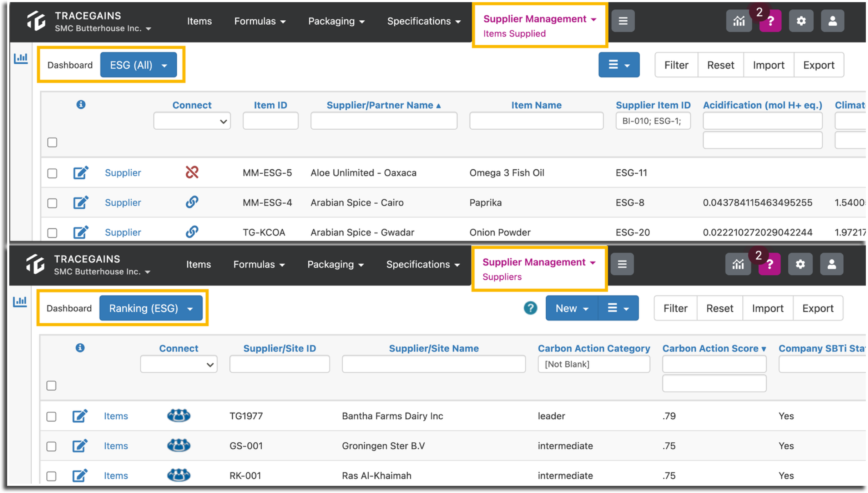The width and height of the screenshot is (868, 493).
Task: Click the connect link icon for Onion Powder
Action: tap(192, 232)
